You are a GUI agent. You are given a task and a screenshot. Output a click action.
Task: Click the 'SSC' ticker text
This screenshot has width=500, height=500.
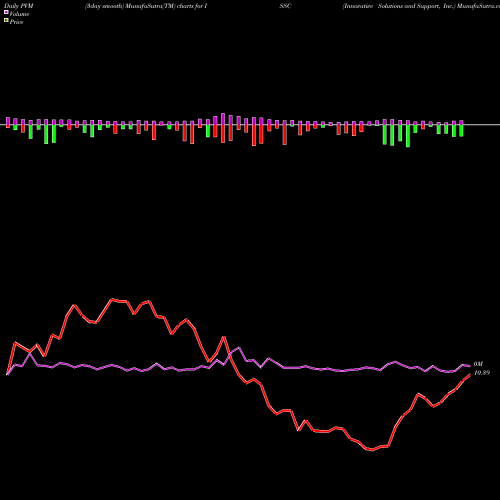pyautogui.click(x=285, y=6)
